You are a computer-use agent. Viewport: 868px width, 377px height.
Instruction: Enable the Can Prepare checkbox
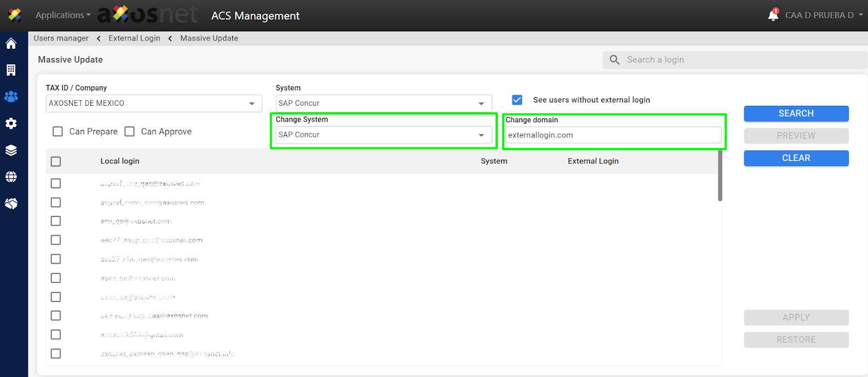tap(58, 132)
